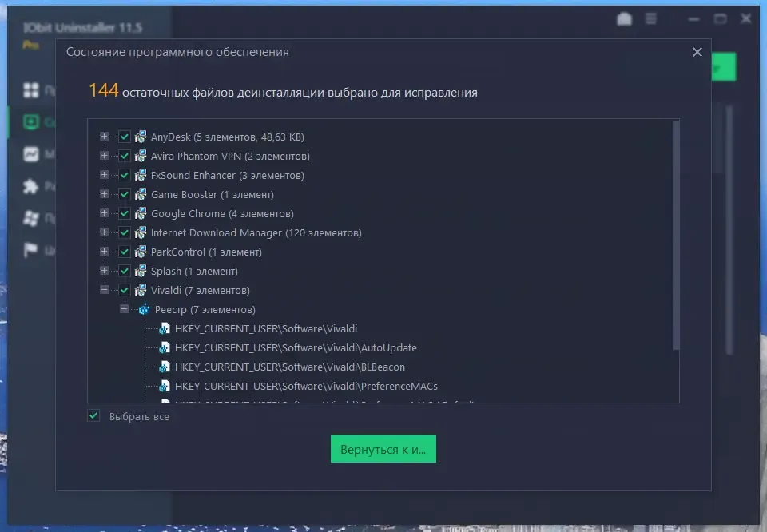Select the Vivaldi\PreferenceMACs registry key
This screenshot has width=767, height=532.
(306, 386)
